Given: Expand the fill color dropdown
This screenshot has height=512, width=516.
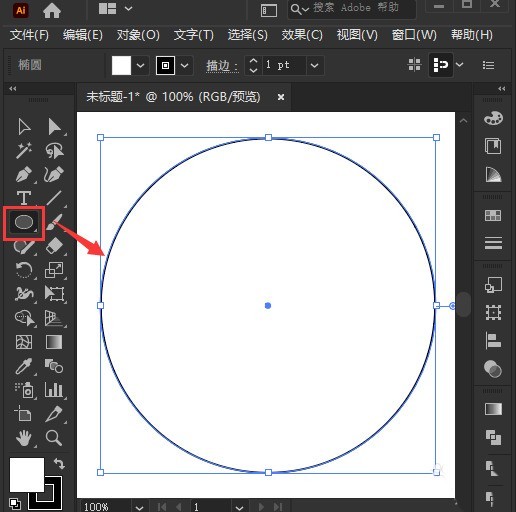Looking at the screenshot, I should tap(140, 65).
